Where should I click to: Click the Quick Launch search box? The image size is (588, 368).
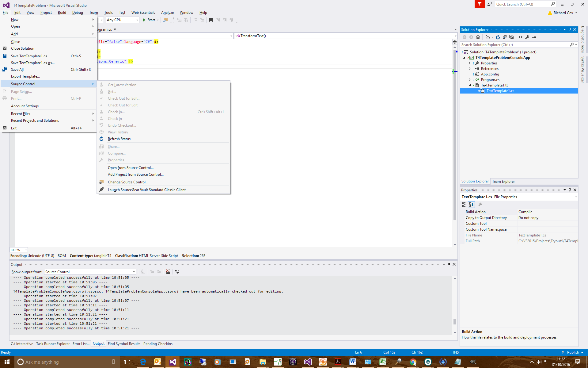pyautogui.click(x=523, y=4)
